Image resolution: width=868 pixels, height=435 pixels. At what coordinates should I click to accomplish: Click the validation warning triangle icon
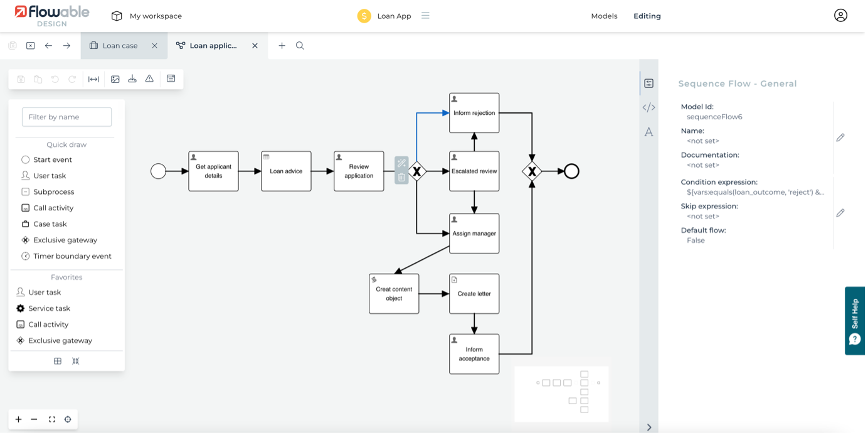[x=149, y=78]
